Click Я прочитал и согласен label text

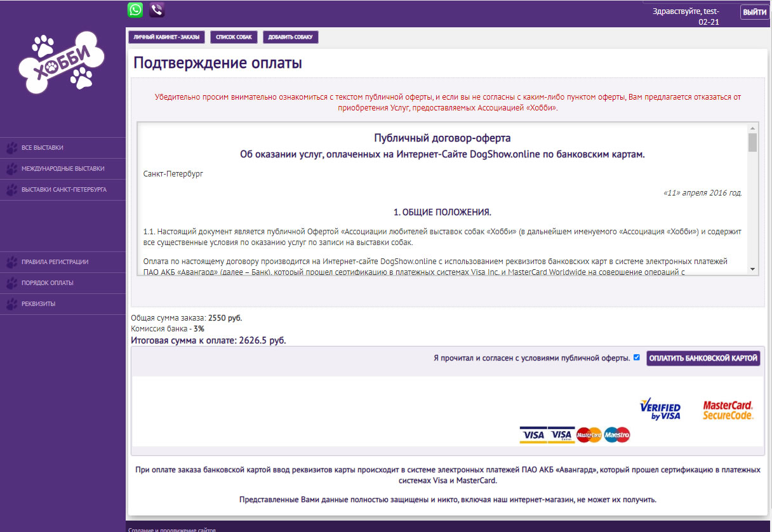[x=532, y=358]
